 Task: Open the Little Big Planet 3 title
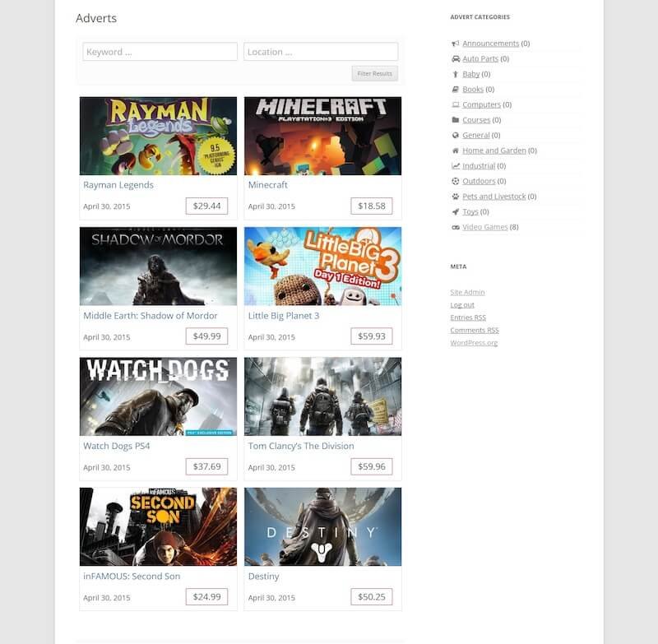click(284, 316)
